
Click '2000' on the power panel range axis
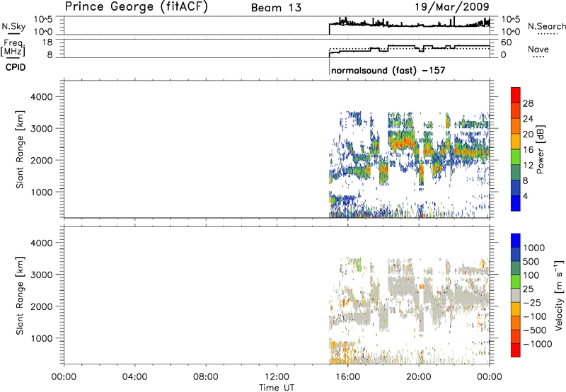pos(41,160)
